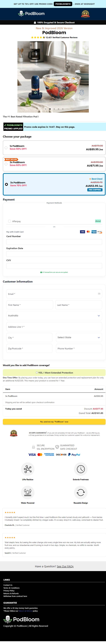106x644 pixels.
Task: Click the Afterpay logo badge
Action: pos(98,221)
